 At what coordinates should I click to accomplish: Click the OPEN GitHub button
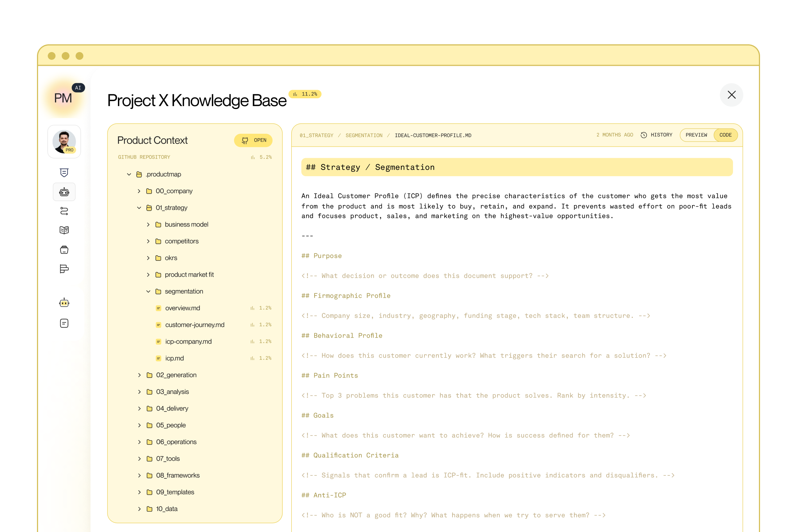tap(253, 140)
